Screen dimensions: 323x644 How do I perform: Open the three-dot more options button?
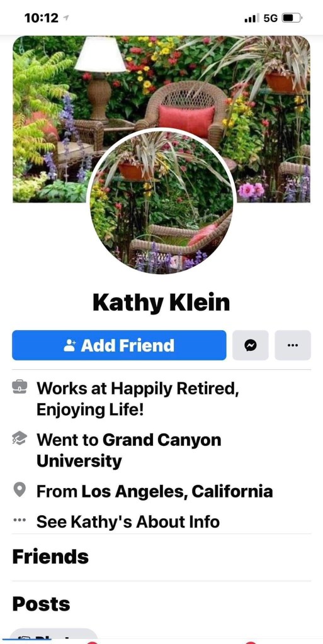point(293,345)
